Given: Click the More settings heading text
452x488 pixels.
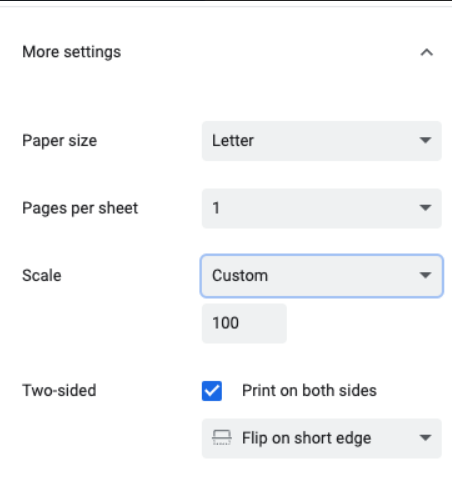Looking at the screenshot, I should [72, 52].
